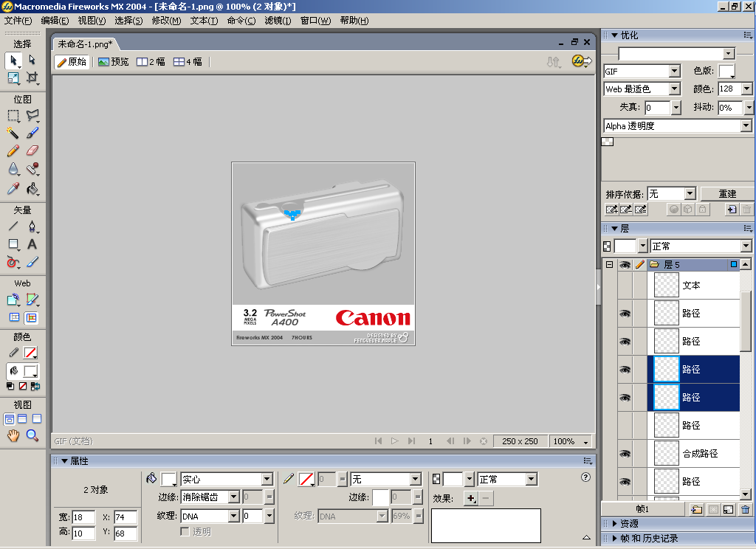Select the Pointer tool in the toolbox
The width and height of the screenshot is (756, 549).
click(13, 61)
